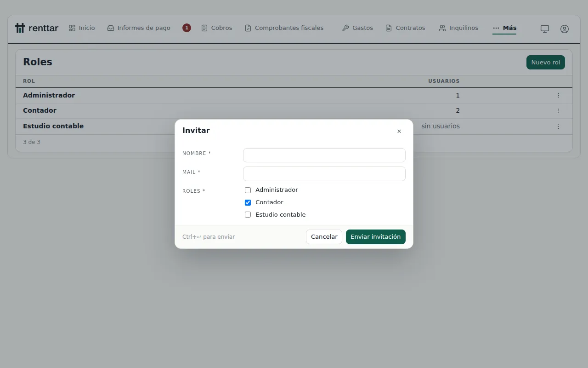Check the Estudio contable role checkbox
The image size is (588, 368).
coord(248,215)
